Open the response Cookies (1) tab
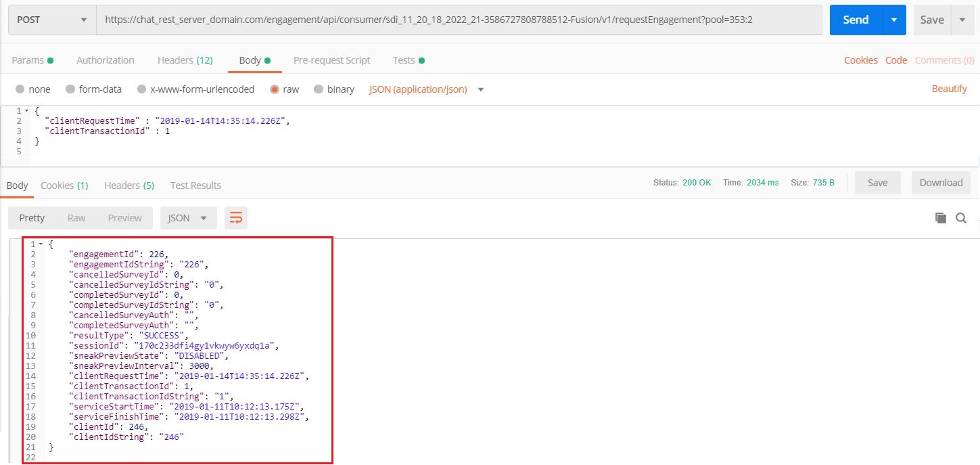Viewport: 980px width, 465px height. [x=64, y=185]
